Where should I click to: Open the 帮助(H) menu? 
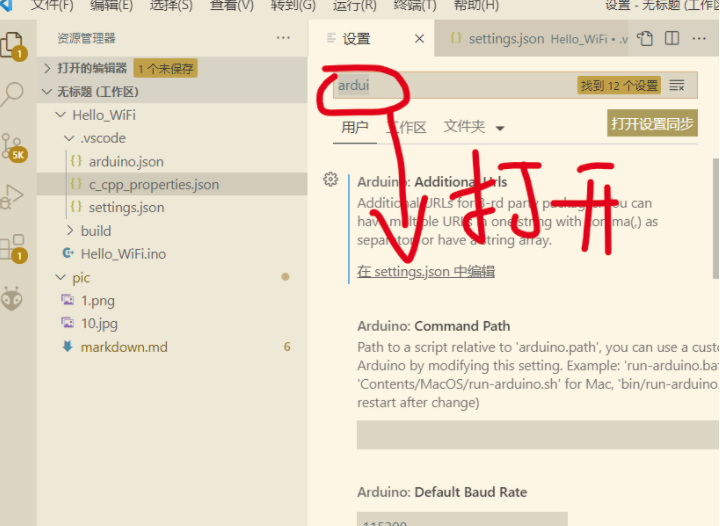[x=476, y=6]
